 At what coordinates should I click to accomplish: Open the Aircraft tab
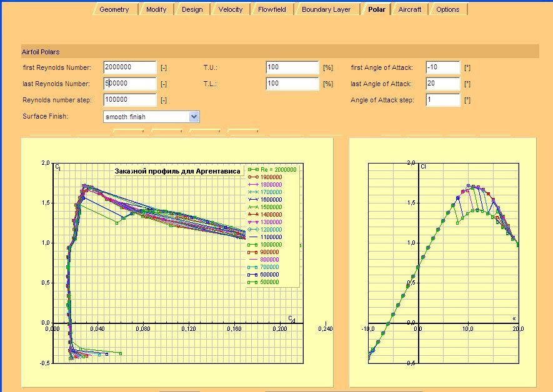pyautogui.click(x=409, y=9)
